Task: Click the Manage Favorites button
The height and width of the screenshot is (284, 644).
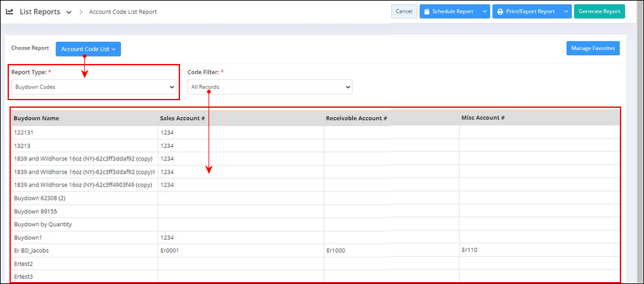Action: 593,48
